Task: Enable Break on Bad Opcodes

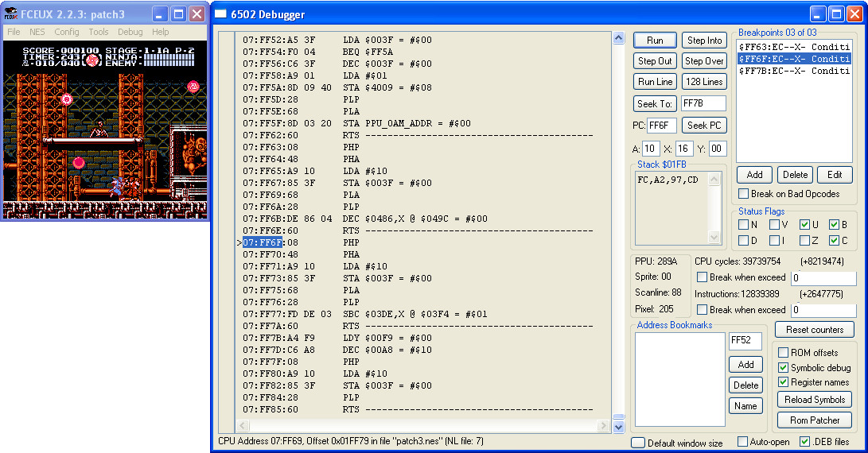Action: pos(743,194)
